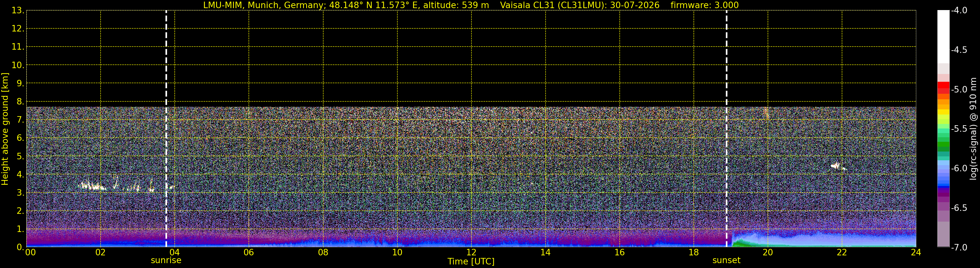Click the '16' time axis tick label
This screenshot has height=268, width=980.
[x=620, y=252]
